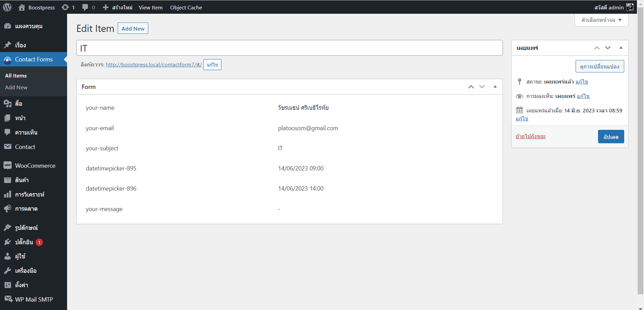Move the Form panel down

pyautogui.click(x=482, y=87)
